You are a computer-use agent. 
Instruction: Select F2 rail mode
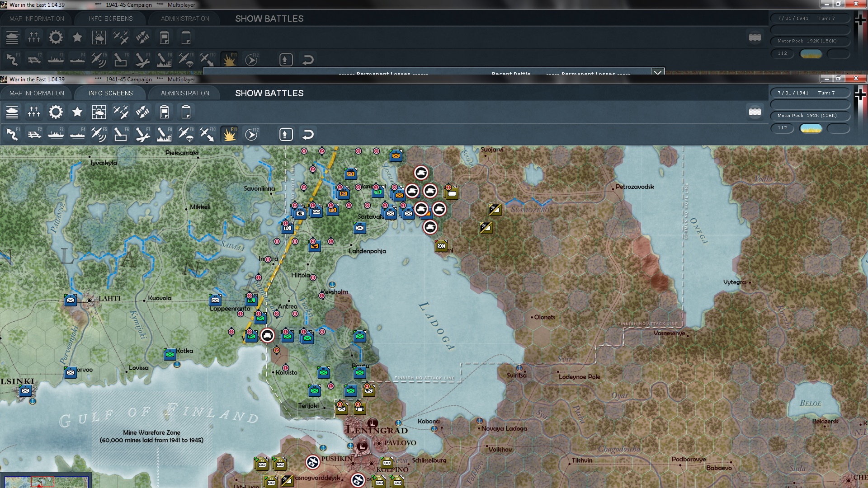pos(34,134)
